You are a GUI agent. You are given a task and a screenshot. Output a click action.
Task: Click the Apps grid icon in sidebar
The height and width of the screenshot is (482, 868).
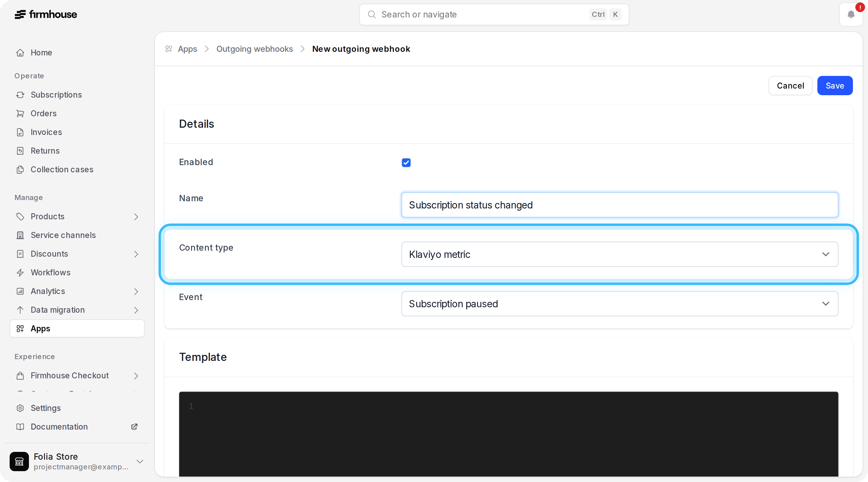point(20,328)
